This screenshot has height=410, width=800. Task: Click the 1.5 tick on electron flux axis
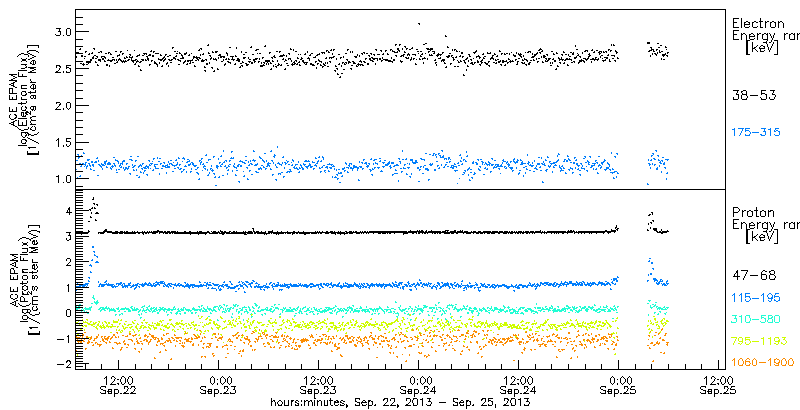point(61,142)
